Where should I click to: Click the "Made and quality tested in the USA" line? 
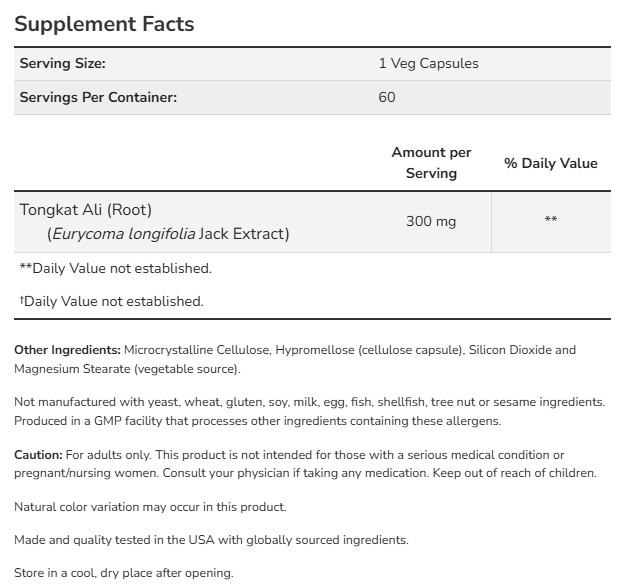[x=211, y=540]
